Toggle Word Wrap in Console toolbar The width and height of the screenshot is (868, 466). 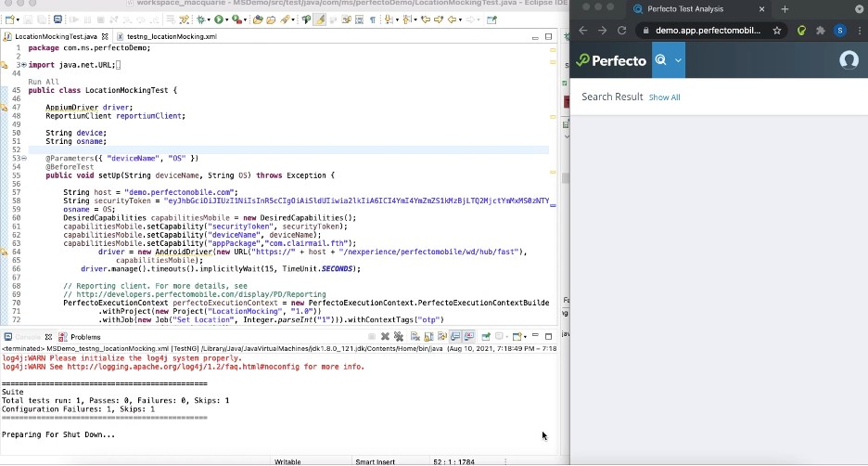pyautogui.click(x=442, y=336)
